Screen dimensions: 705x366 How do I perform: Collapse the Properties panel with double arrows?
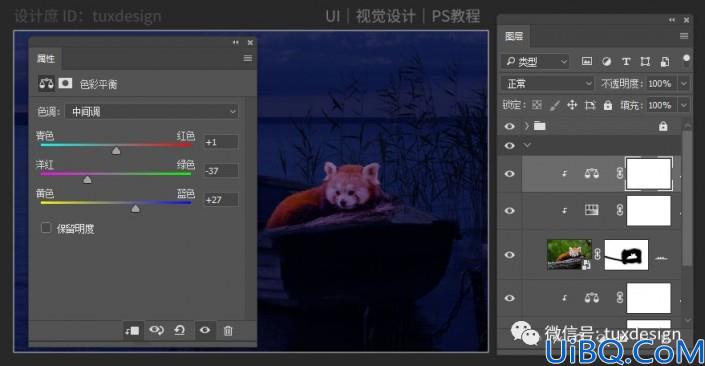point(236,42)
